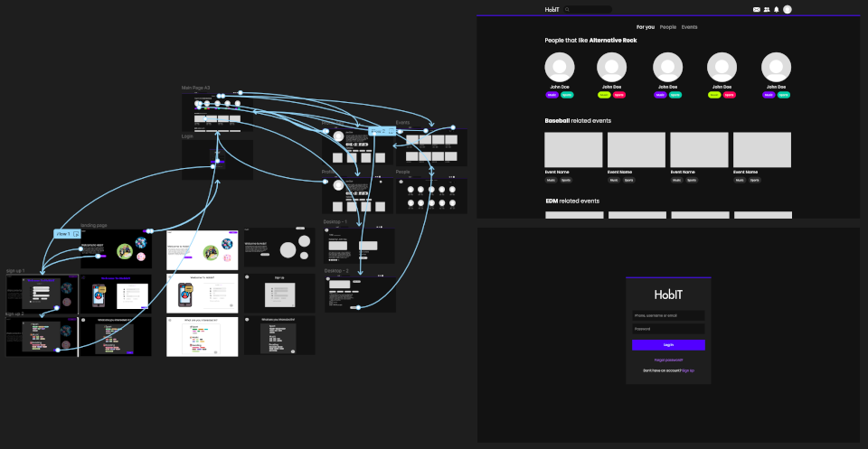Click the Forgot password link

point(668,360)
